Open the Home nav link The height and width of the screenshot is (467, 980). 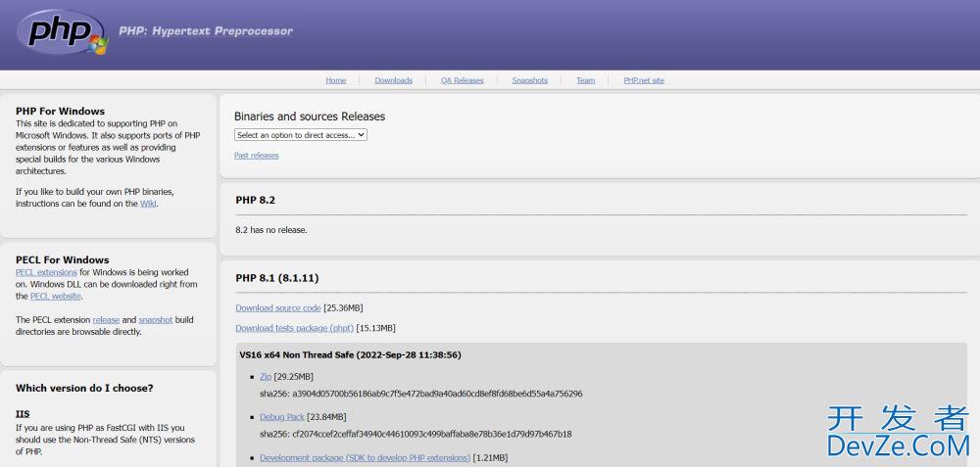[x=335, y=80]
